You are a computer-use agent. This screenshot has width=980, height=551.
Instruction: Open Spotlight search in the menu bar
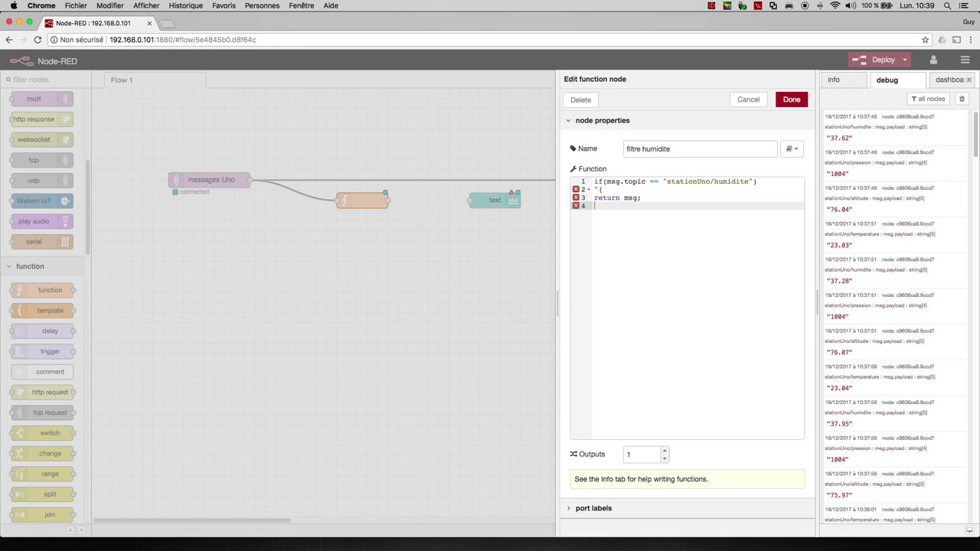949,5
